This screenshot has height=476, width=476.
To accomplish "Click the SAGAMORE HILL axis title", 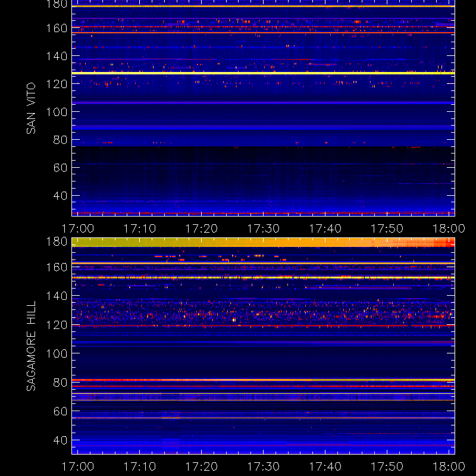I will pyautogui.click(x=31, y=346).
